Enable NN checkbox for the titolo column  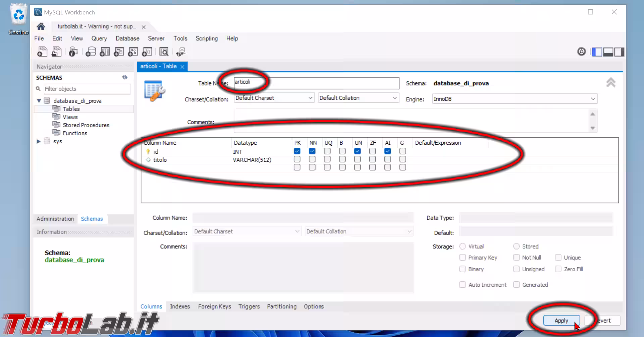[312, 159]
